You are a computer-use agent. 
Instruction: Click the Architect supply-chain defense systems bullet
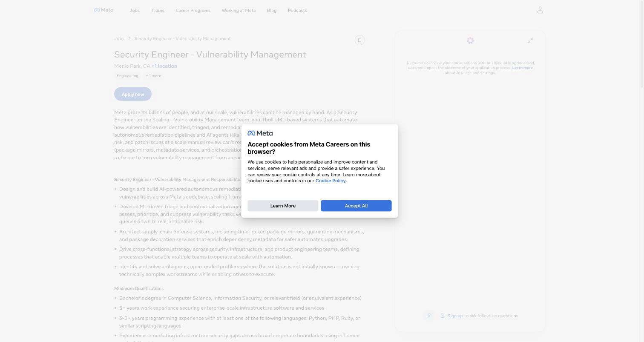(241, 236)
